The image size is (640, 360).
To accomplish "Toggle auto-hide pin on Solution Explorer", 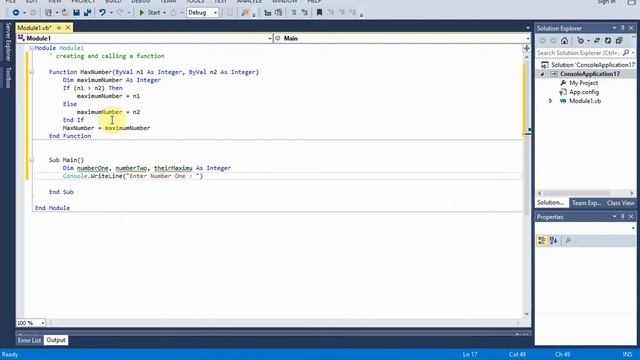I will click(x=623, y=28).
